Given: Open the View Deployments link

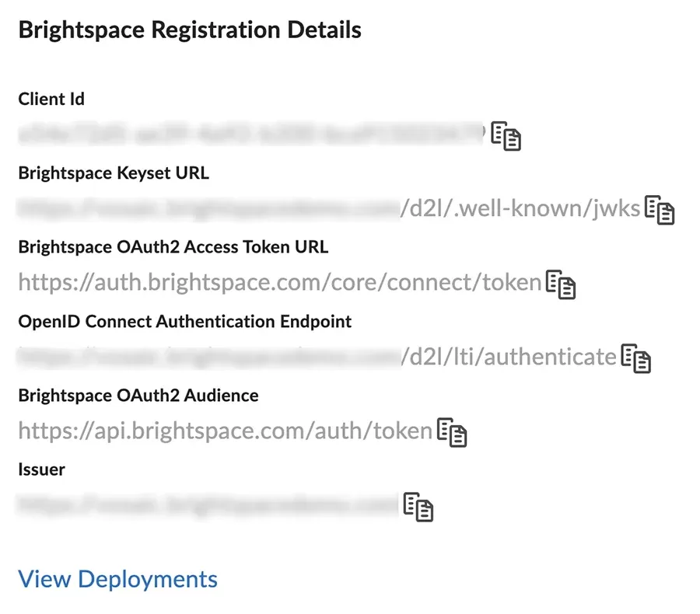Looking at the screenshot, I should click(x=117, y=579).
